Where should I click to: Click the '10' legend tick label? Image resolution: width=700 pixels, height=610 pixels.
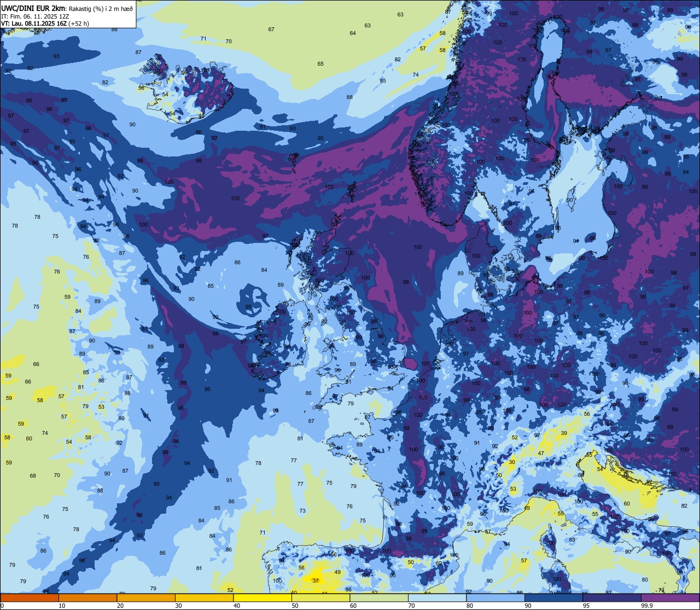(x=62, y=606)
